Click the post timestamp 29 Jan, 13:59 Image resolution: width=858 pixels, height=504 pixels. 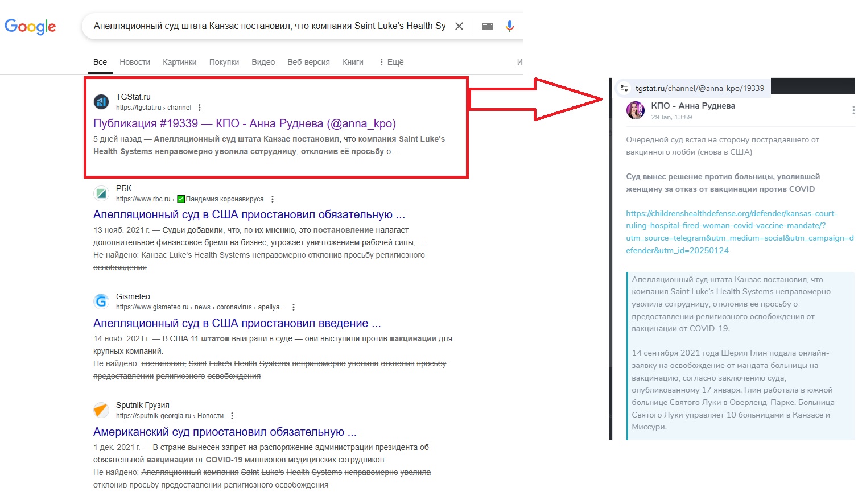[671, 117]
